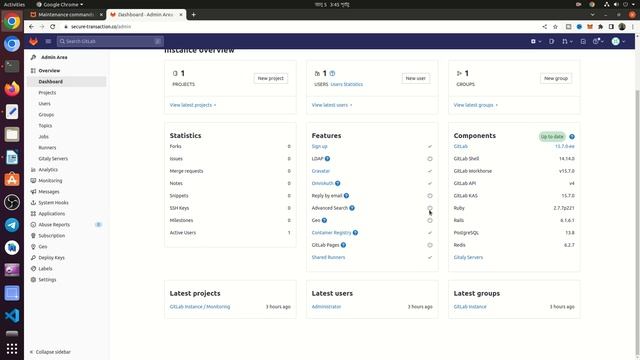Screen dimensions: 640x360
Task: Click View latest users link
Action: coord(332,105)
